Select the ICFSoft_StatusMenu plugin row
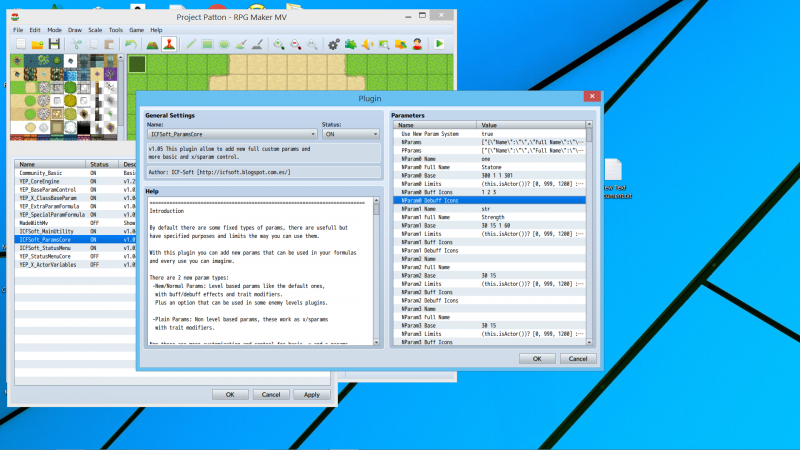The width and height of the screenshot is (800, 450). (x=76, y=248)
